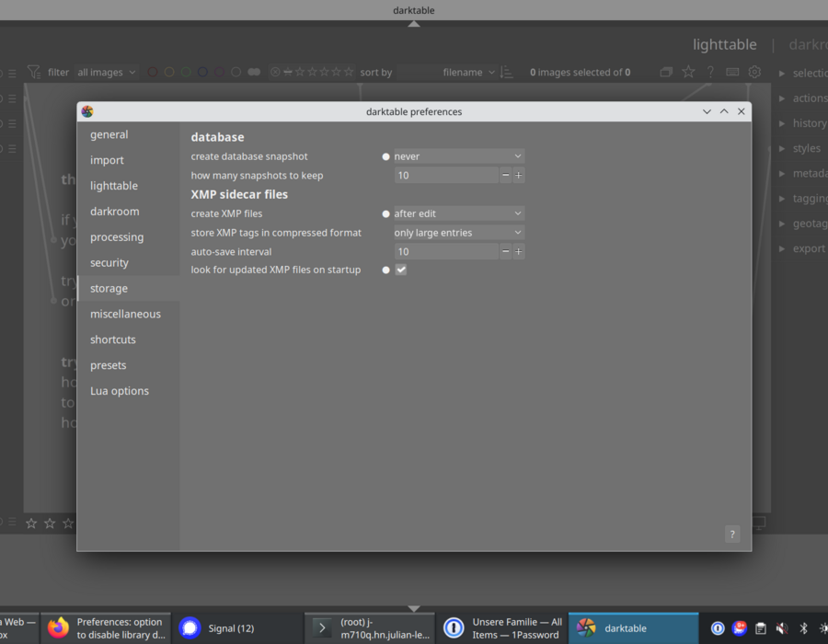Viewport: 828px width, 644px height.
Task: Toggle the yellow color label filter
Action: click(169, 72)
